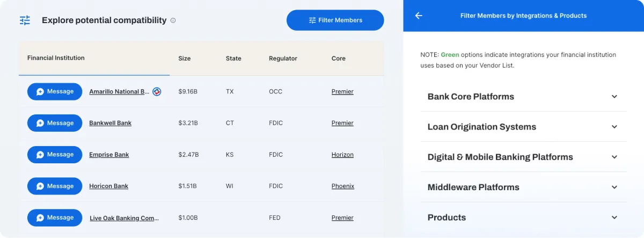Click the FED regulator cell

(275, 218)
